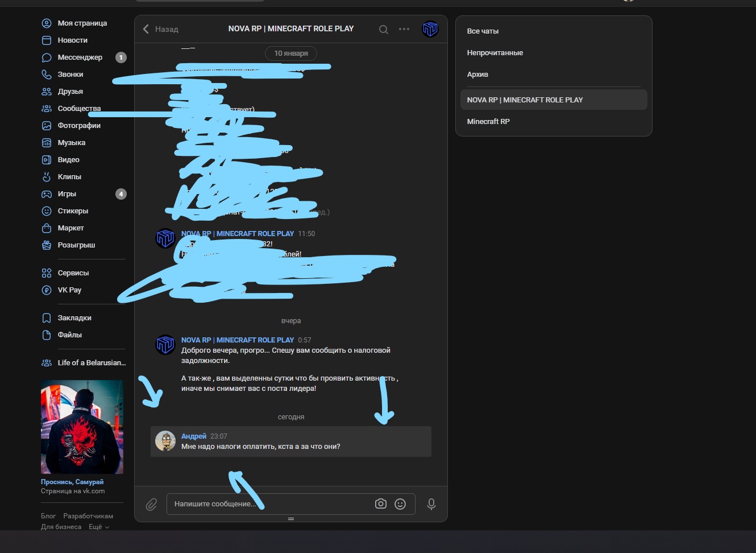This screenshot has height=553, width=756.
Task: Record a voice message with microphone
Action: (431, 504)
